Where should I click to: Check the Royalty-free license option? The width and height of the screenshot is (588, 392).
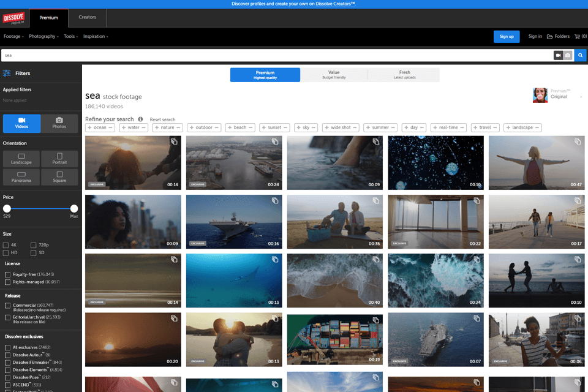tap(7, 274)
